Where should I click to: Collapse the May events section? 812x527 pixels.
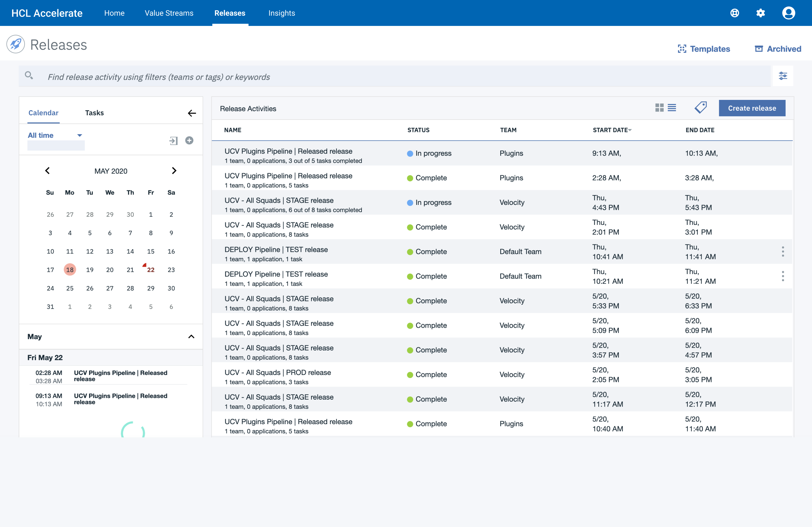click(x=191, y=337)
